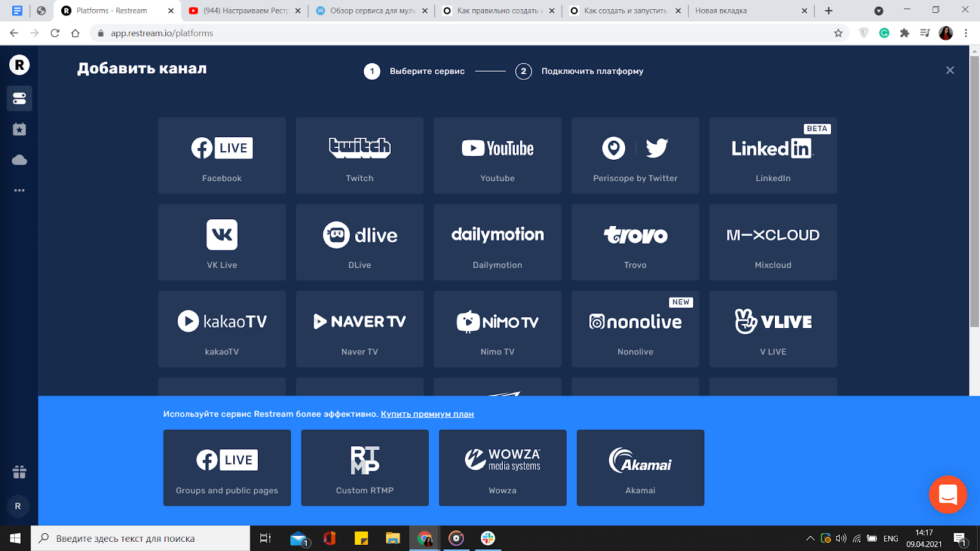This screenshot has width=980, height=551.
Task: Choose the Mixcloud platform card
Action: click(773, 242)
